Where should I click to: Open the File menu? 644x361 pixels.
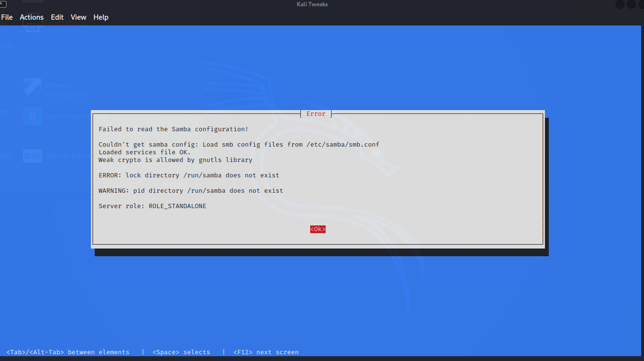coord(7,17)
